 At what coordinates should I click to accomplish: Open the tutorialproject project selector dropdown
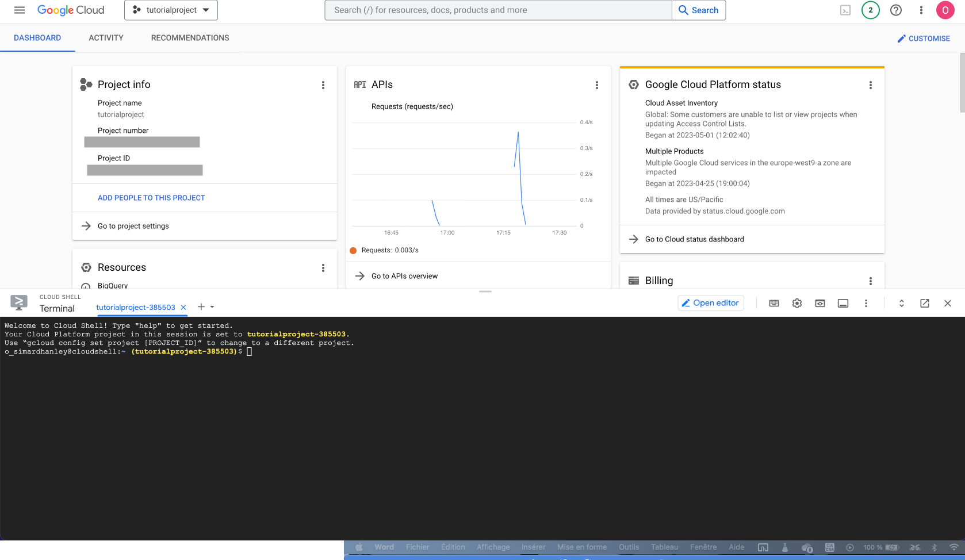point(171,10)
